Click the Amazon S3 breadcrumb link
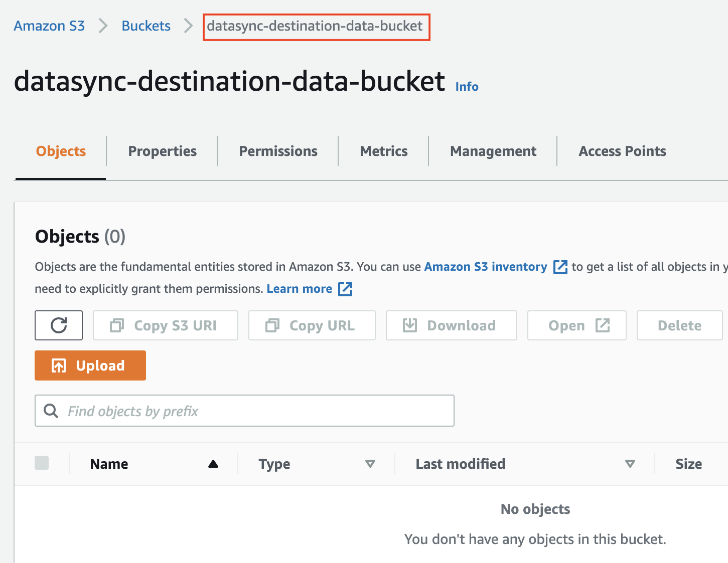Screen dimensions: 728x563 tap(49, 26)
